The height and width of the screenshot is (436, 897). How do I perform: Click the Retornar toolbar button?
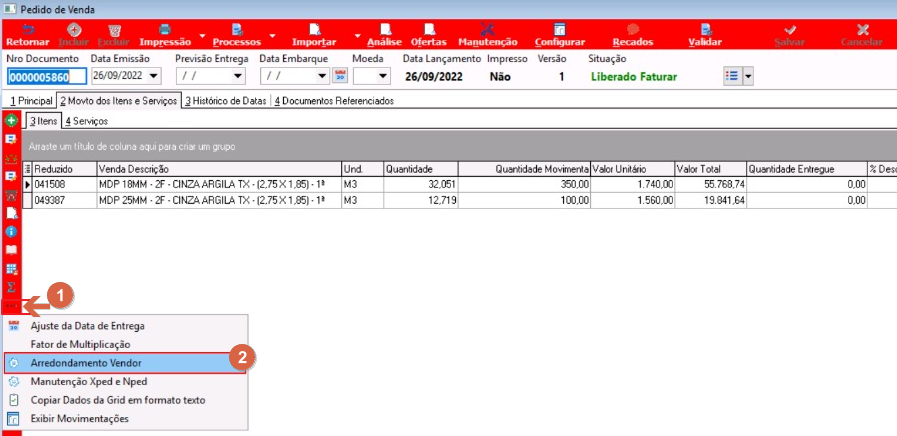[x=27, y=35]
